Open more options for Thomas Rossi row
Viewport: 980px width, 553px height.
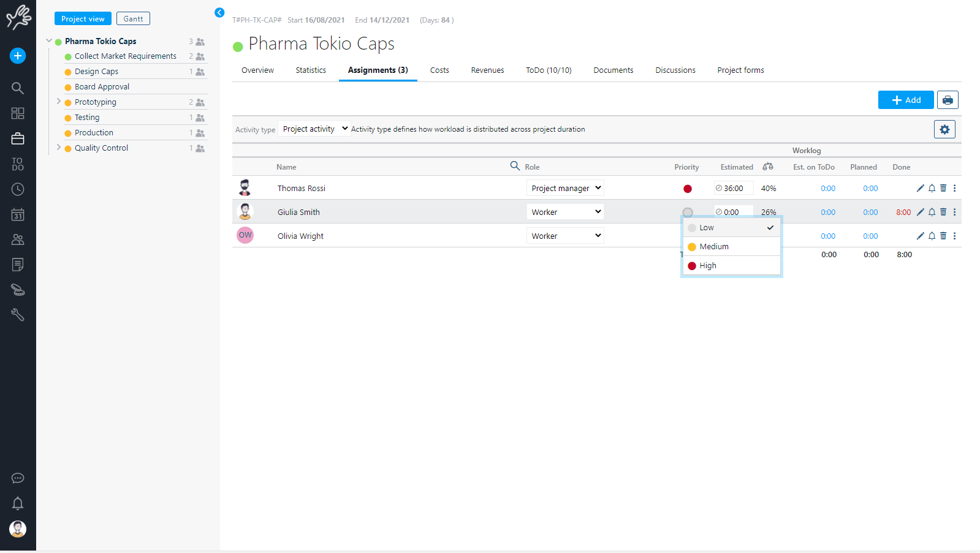pyautogui.click(x=954, y=188)
